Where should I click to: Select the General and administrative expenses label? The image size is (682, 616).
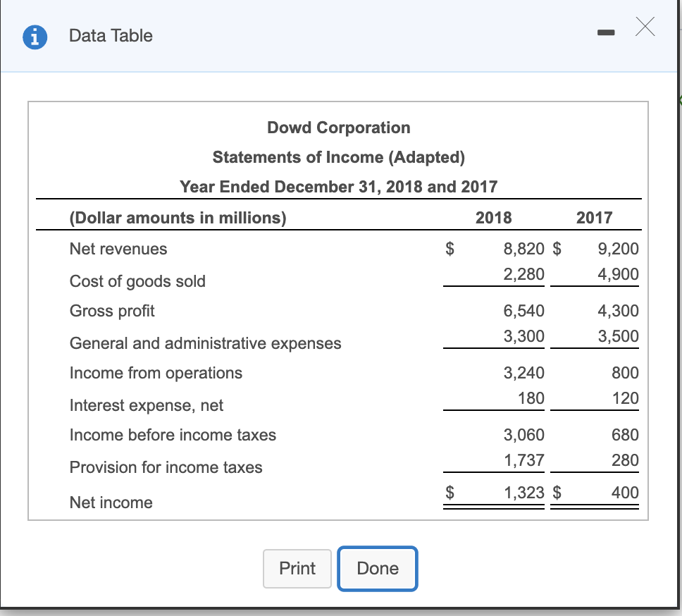point(204,343)
